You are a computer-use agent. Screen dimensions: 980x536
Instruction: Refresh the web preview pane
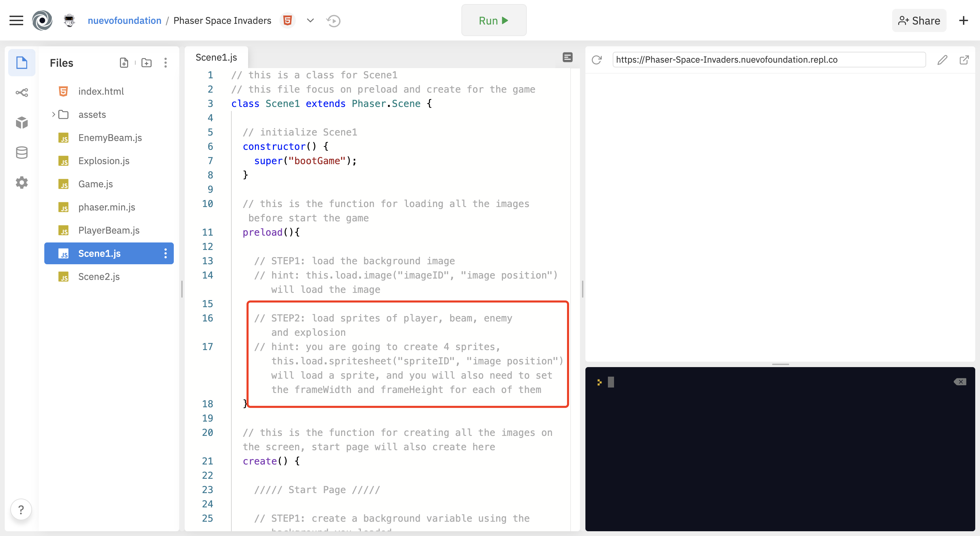pyautogui.click(x=597, y=60)
